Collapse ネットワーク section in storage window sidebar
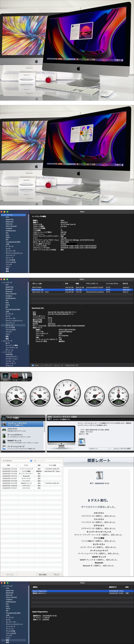This screenshot has height=644, width=134. tap(2, 341)
